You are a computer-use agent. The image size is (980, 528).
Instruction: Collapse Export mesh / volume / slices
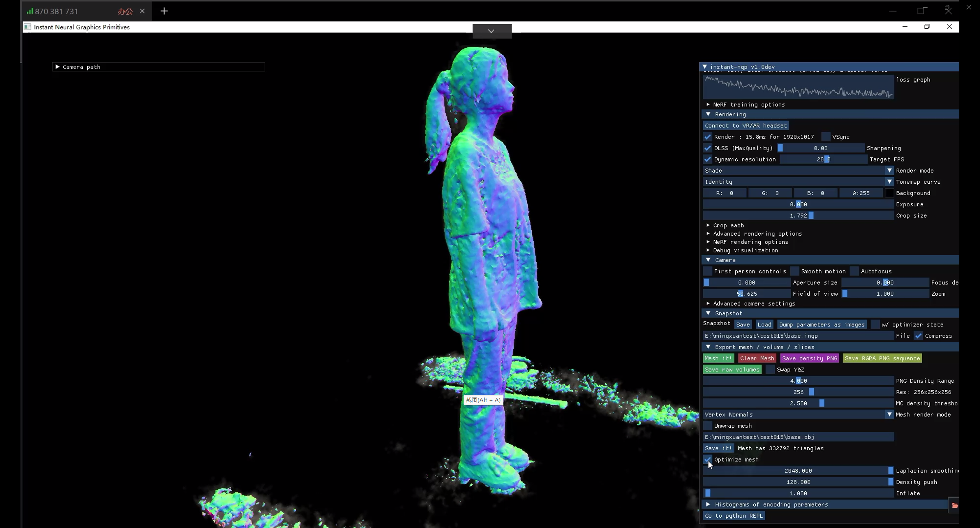pos(708,347)
